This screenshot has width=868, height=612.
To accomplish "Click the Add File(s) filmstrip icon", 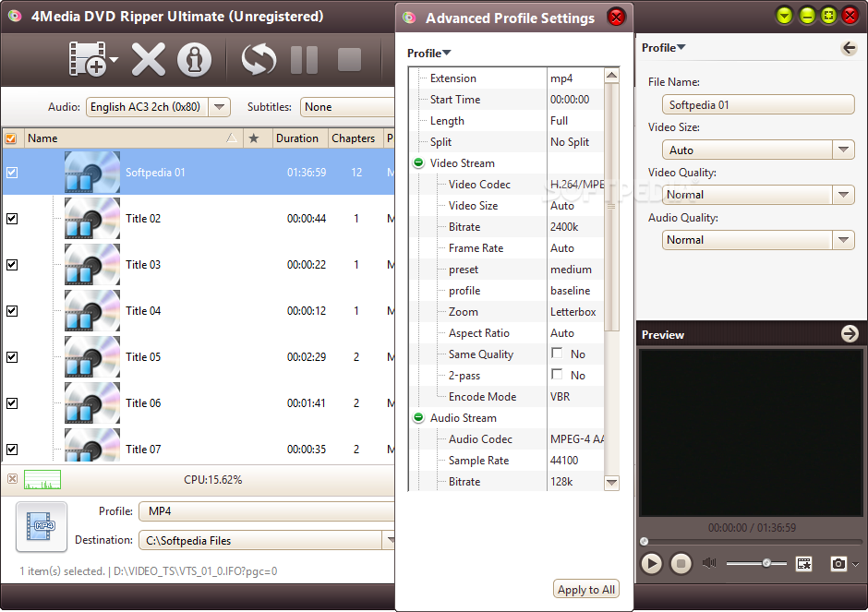I will [x=87, y=59].
